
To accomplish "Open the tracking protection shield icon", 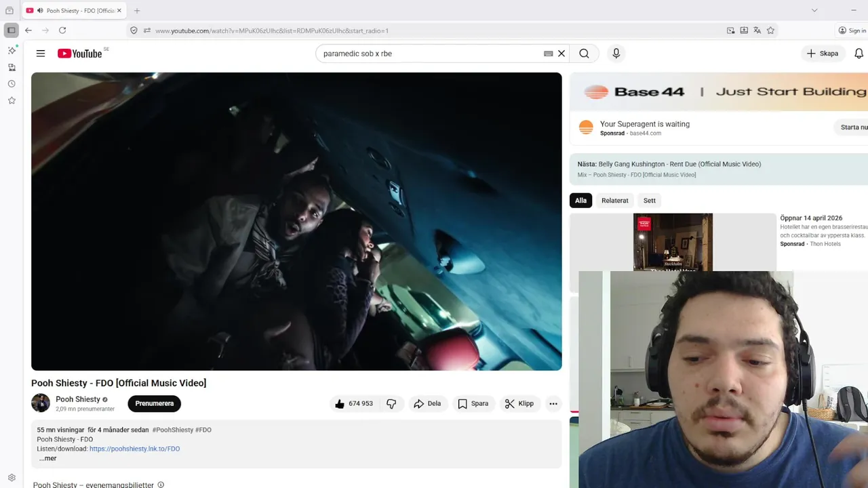I will [x=134, y=30].
